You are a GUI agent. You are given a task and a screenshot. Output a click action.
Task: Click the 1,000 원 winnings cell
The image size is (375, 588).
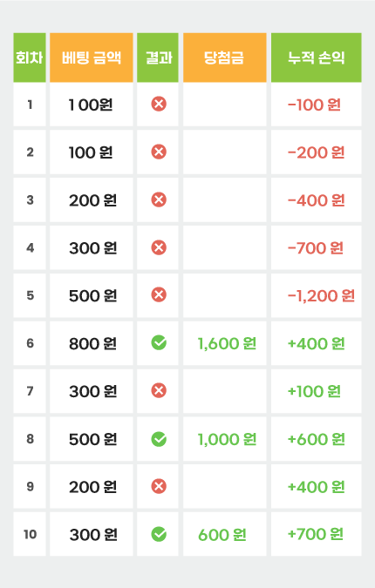click(224, 439)
